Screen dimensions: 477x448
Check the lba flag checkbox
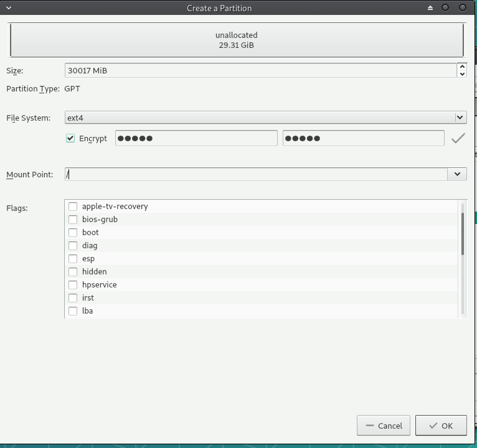73,311
